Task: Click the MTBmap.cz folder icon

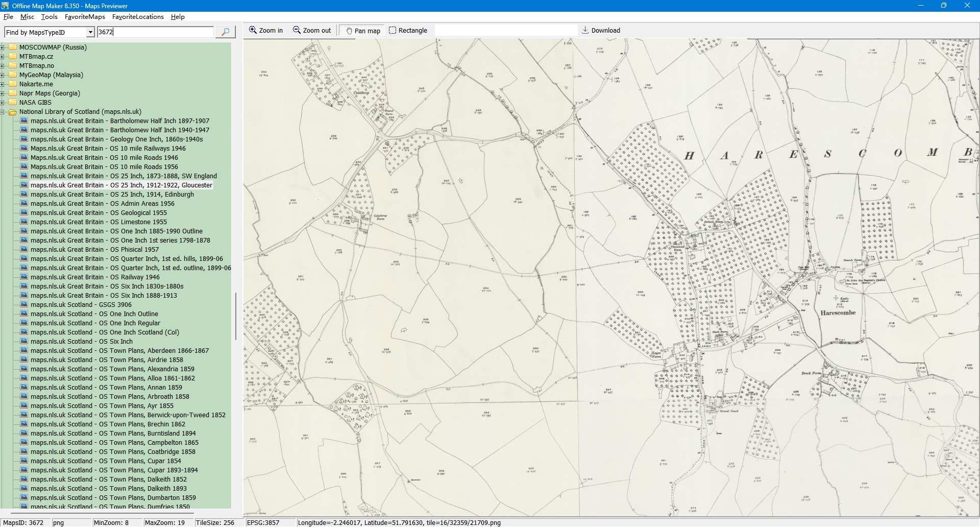Action: [13, 57]
